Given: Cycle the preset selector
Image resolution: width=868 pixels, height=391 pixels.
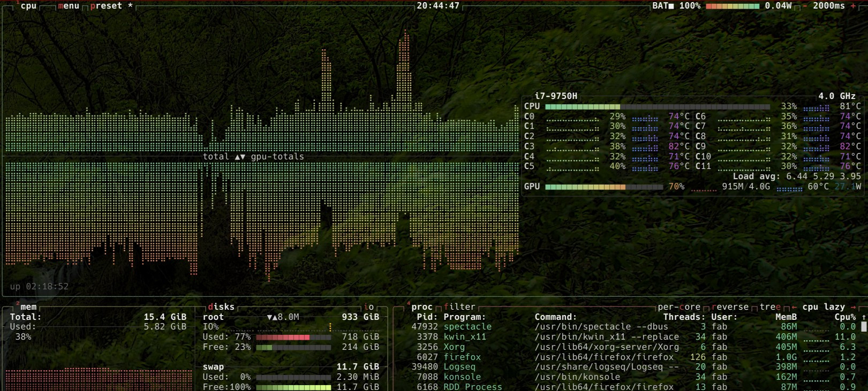Looking at the screenshot, I should (x=106, y=6).
